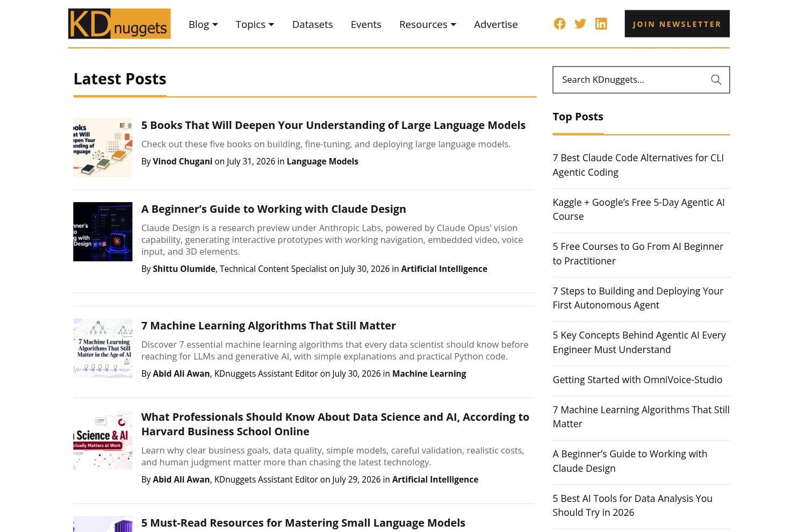This screenshot has width=798, height=532.
Task: Open 'A Beginner's Guide to Working with Claude Design' in Top Posts
Action: click(x=630, y=461)
